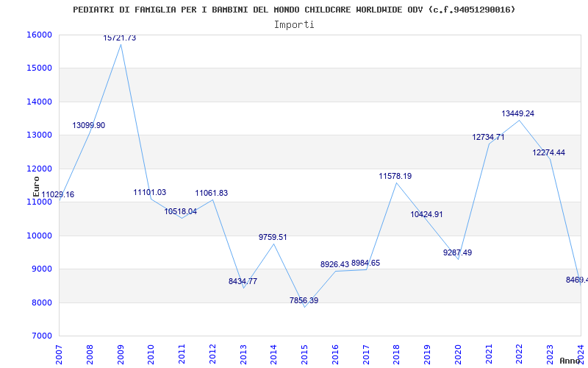Click the year 2014 on x-axis
Screen dimensions: 588x368
(x=273, y=354)
